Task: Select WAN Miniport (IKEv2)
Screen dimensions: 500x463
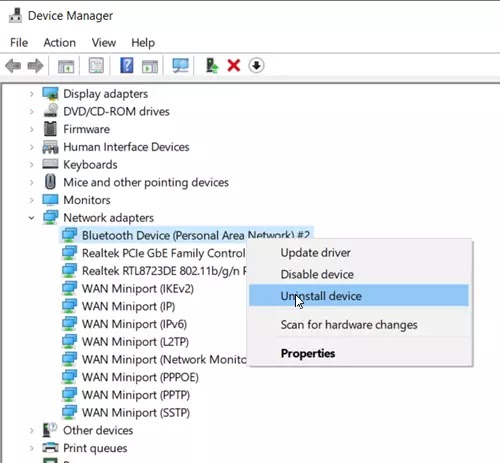Action: click(x=138, y=288)
